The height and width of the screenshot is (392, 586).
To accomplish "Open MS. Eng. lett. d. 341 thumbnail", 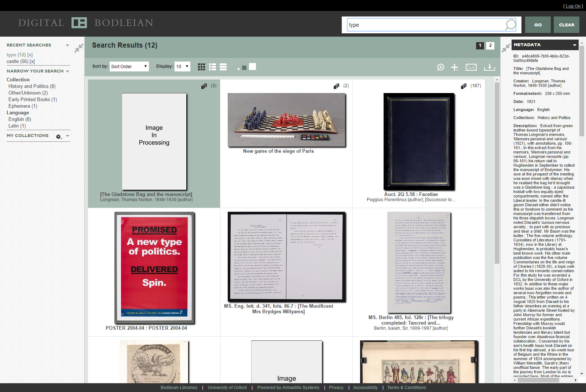I will tap(286, 257).
